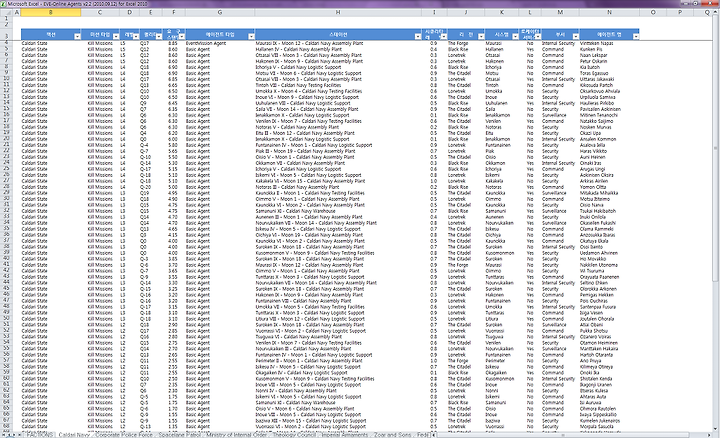The image size is (720, 438).
Task: Switch to the Imperial Armaments sheet tab
Action: [x=345, y=434]
